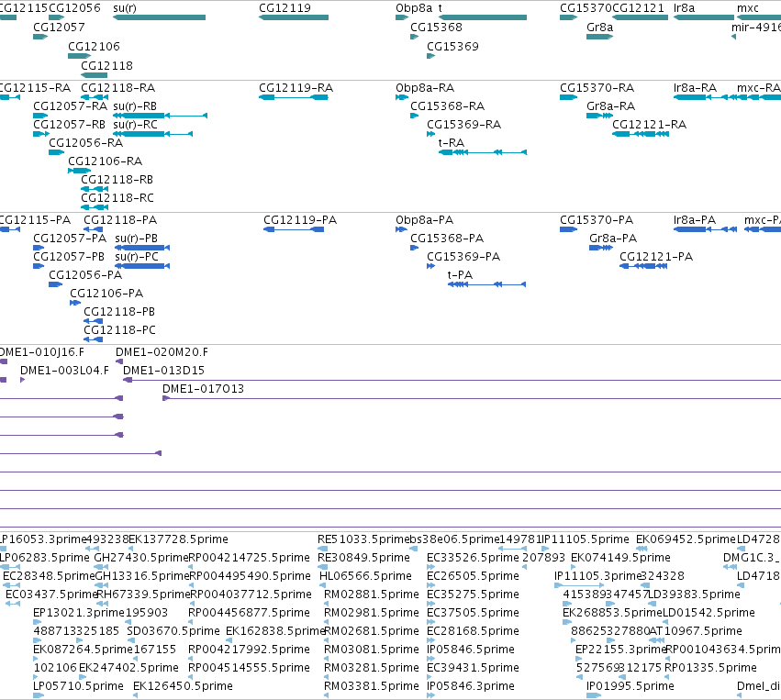Click the CG12057-RA transcript label
Image resolution: width=781 pixels, height=700 pixels.
71,106
